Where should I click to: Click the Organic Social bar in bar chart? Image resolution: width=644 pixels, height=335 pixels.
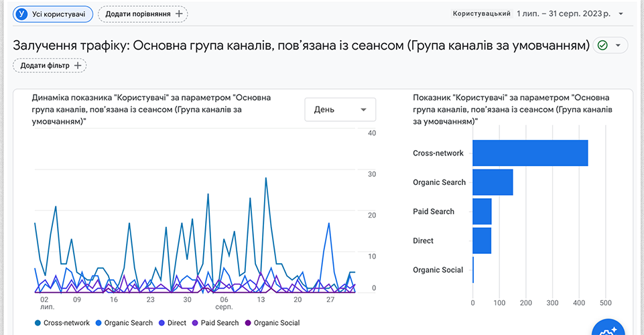(x=473, y=270)
